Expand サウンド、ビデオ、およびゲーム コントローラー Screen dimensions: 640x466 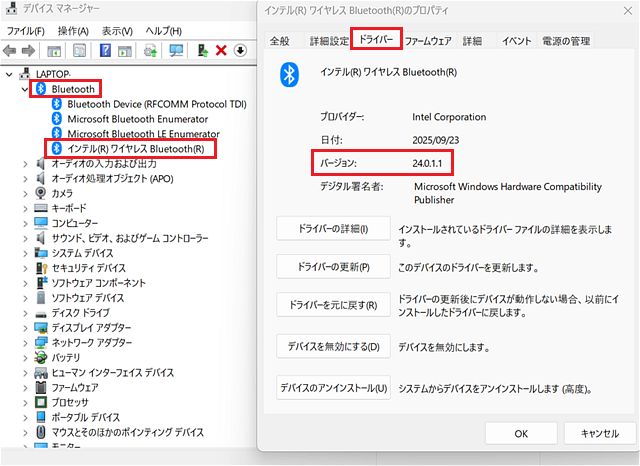(25, 238)
